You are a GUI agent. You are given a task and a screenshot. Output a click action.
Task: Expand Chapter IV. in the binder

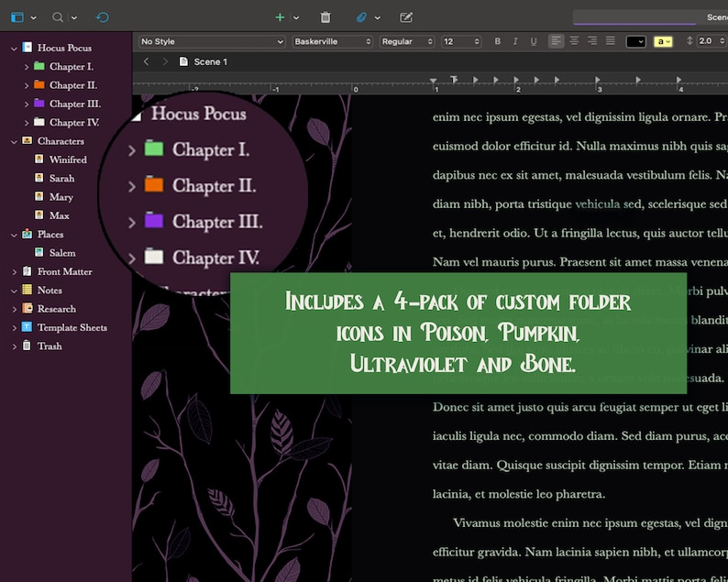(x=26, y=123)
